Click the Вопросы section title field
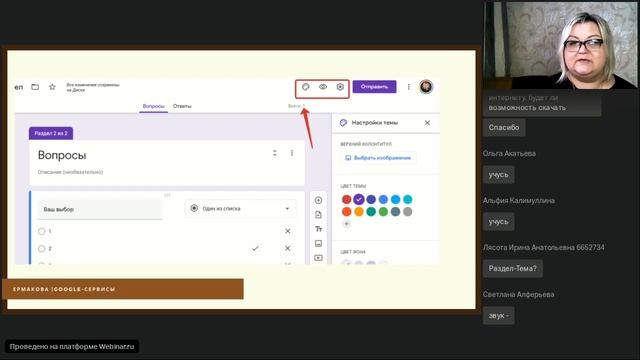 point(62,155)
